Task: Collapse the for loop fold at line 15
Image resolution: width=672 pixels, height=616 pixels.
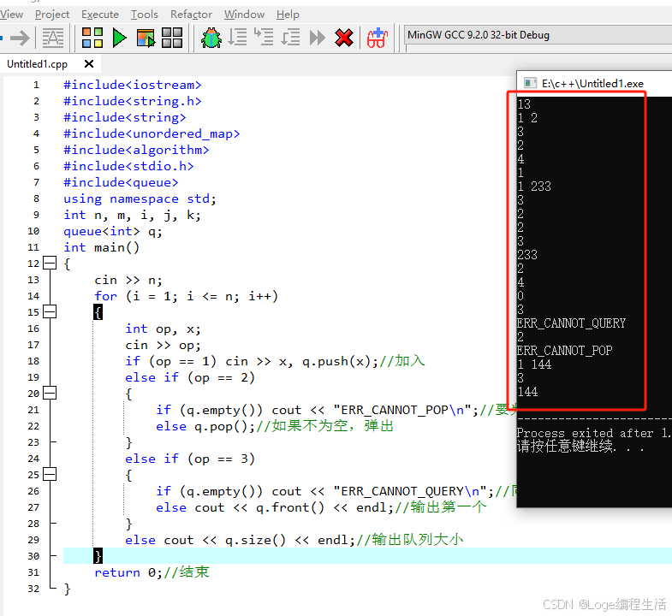Action: click(50, 312)
